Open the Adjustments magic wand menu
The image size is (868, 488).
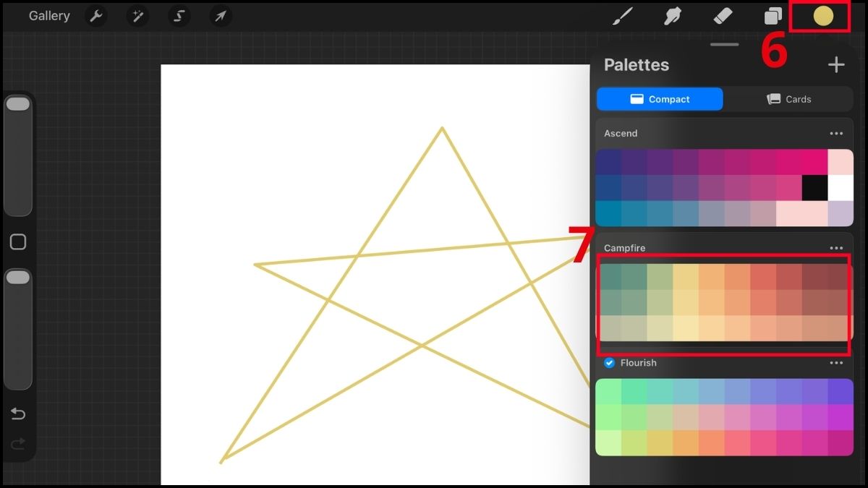pos(137,16)
